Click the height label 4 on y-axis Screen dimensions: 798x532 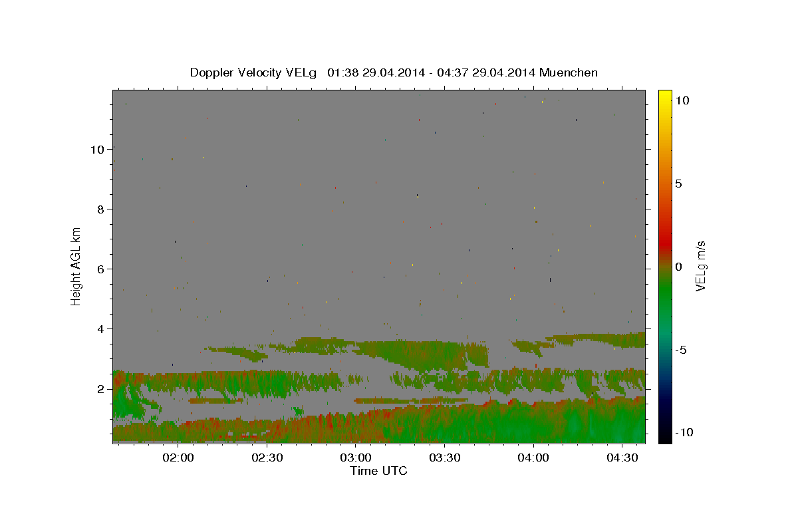[101, 329]
